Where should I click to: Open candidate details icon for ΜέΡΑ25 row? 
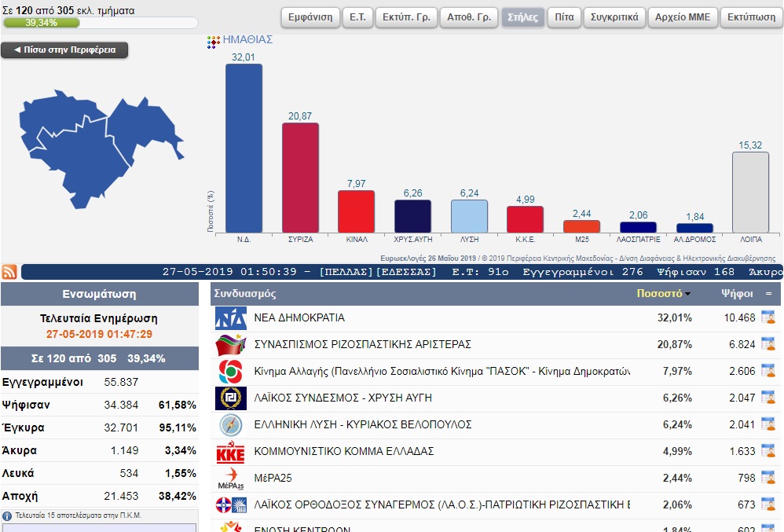pos(768,477)
